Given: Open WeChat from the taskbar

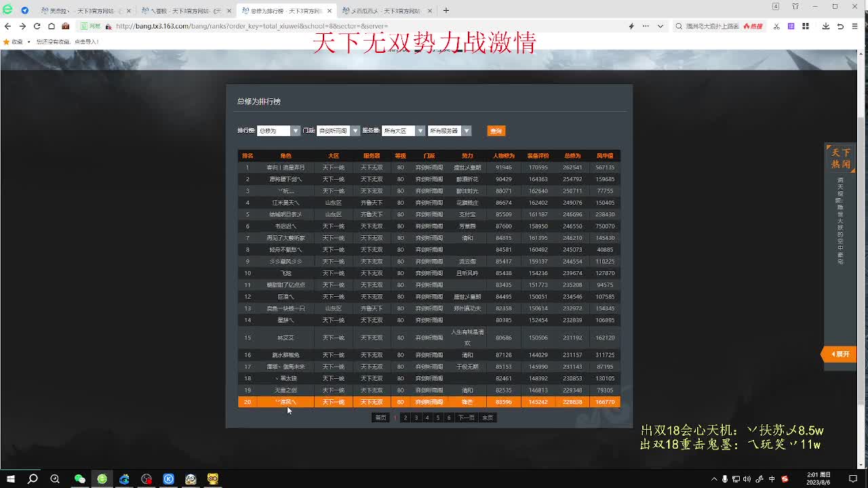Looking at the screenshot, I should 79,479.
